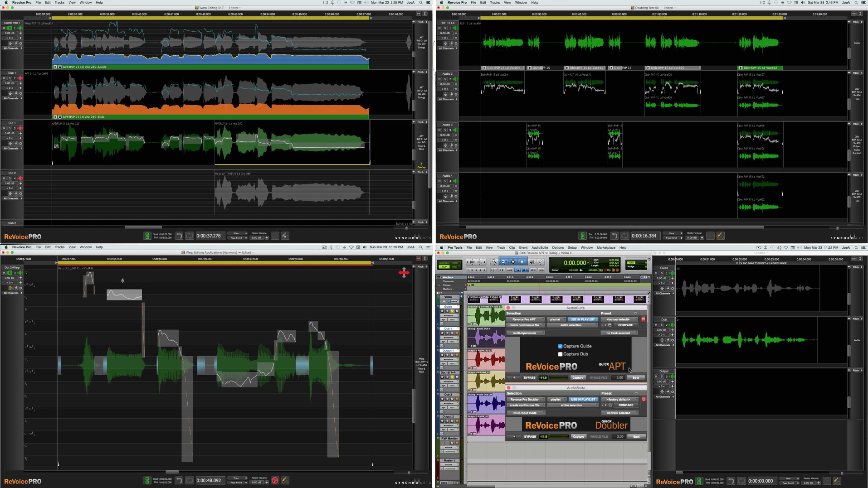The image size is (868, 488).
Task: Solo the Out 1 track in Warp Editing 01E
Action: pyautogui.click(x=10, y=128)
